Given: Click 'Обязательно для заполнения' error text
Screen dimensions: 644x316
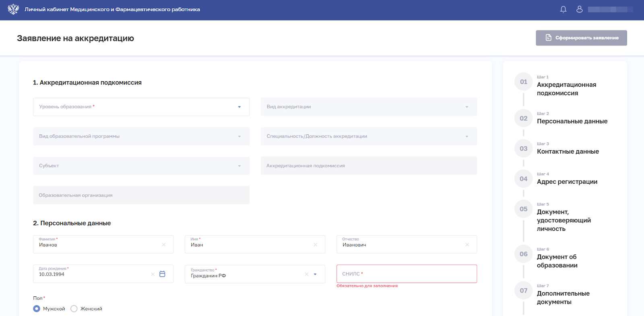Looking at the screenshot, I should coord(367,286).
